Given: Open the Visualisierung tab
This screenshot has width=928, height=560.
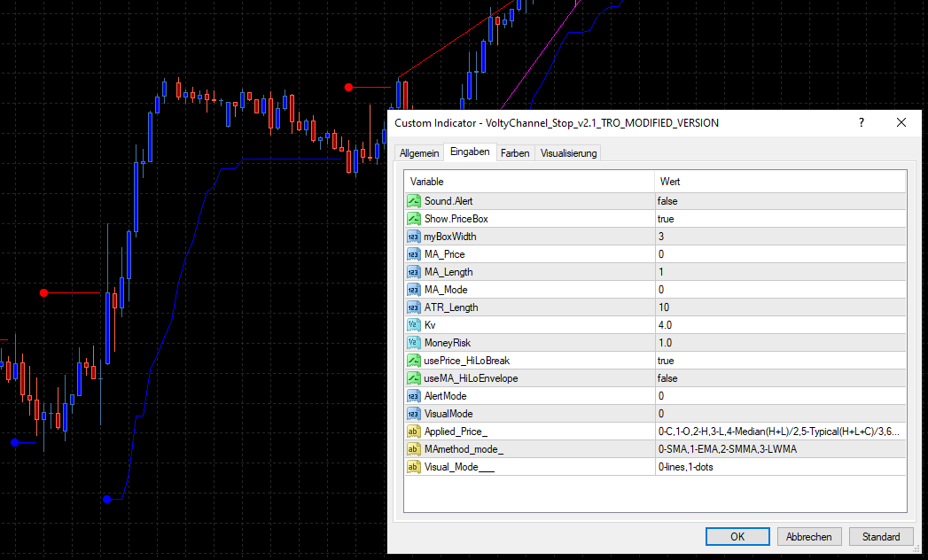Looking at the screenshot, I should coord(568,153).
